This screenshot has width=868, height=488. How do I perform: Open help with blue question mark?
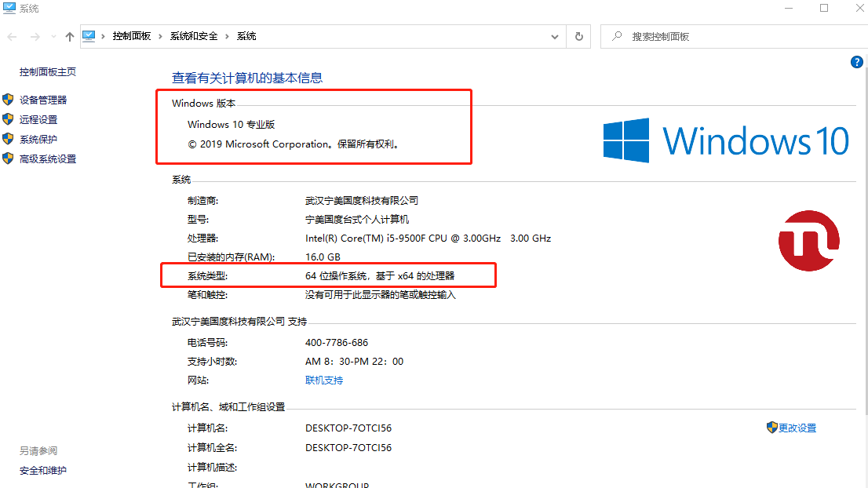pos(856,62)
